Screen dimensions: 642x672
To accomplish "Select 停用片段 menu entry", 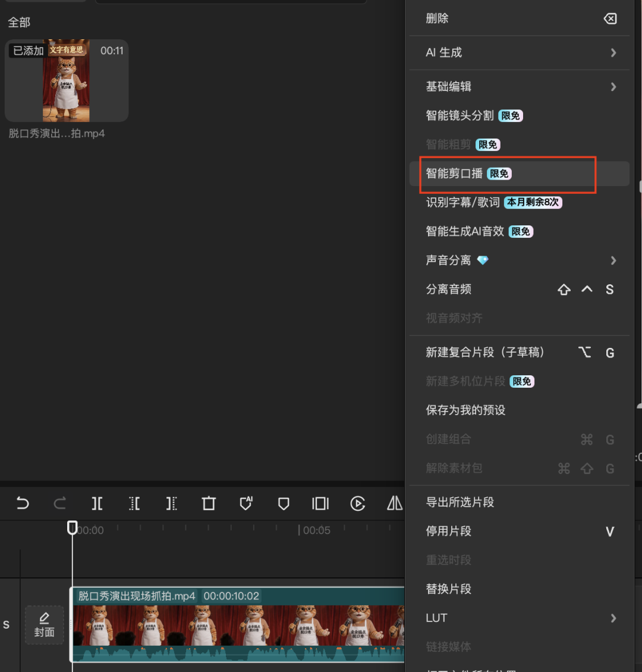I will (x=519, y=532).
